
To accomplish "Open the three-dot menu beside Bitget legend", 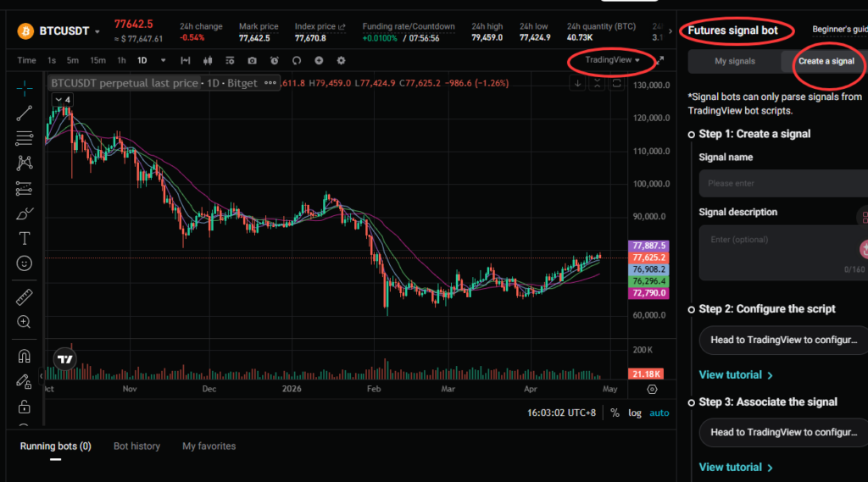I will (x=270, y=83).
